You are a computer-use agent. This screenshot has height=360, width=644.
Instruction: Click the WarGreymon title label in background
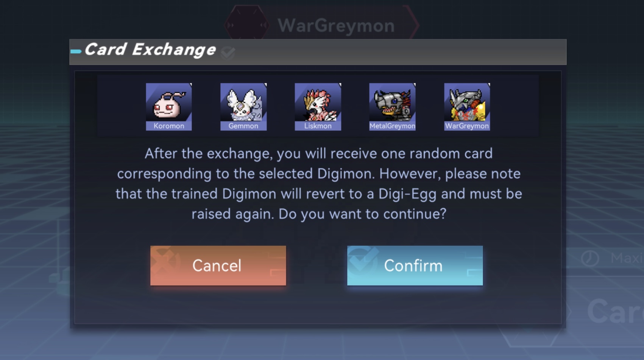[x=336, y=26]
